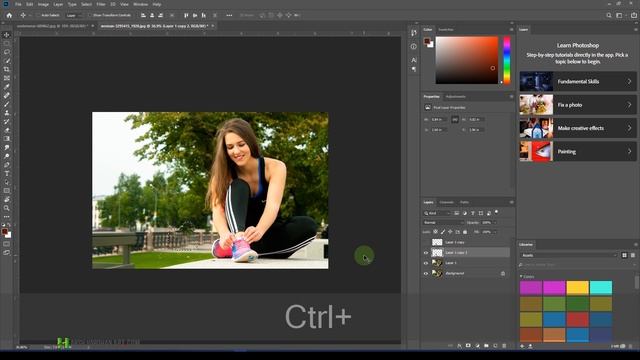The width and height of the screenshot is (640, 360).
Task: Switch to the Swatches tab
Action: tap(446, 29)
